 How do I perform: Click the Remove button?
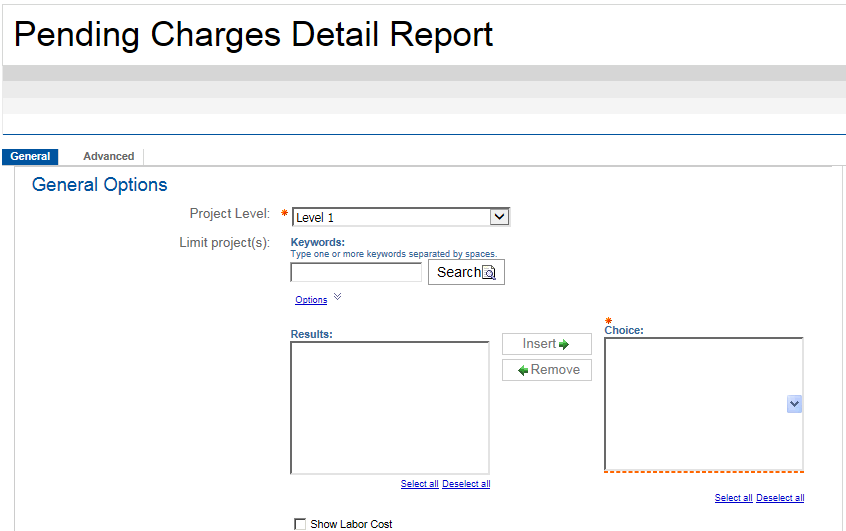(x=547, y=370)
